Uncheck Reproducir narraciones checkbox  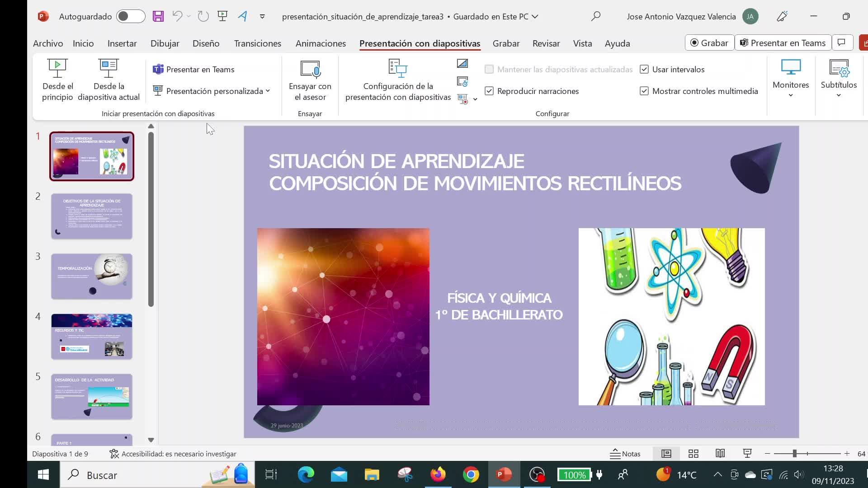click(489, 91)
